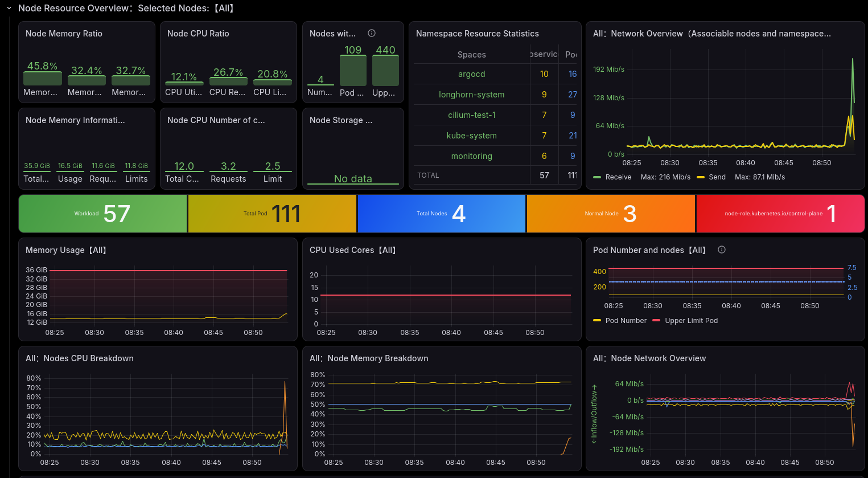Viewport: 868px width, 478px height.
Task: Open Nodes CPU Breakdown panel title
Action: (80, 358)
